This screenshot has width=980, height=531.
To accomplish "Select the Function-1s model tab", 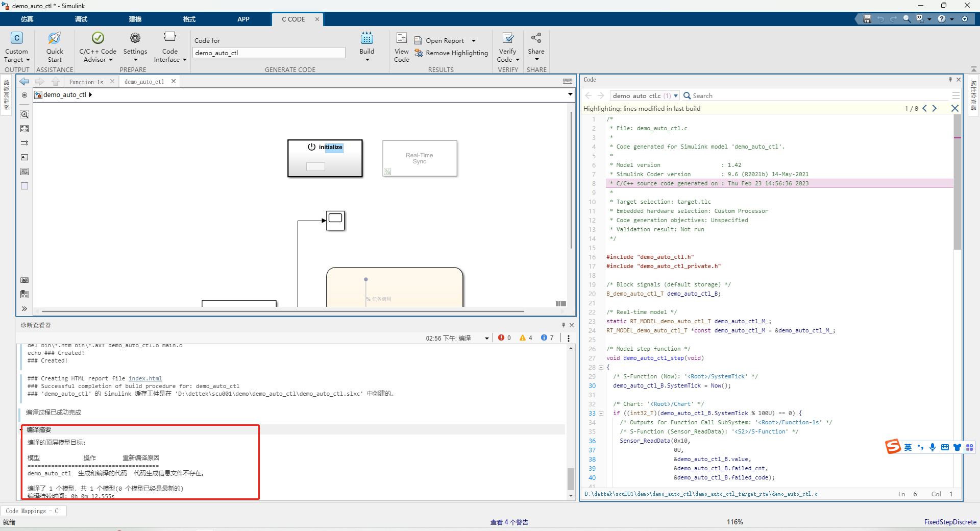I will coord(86,82).
